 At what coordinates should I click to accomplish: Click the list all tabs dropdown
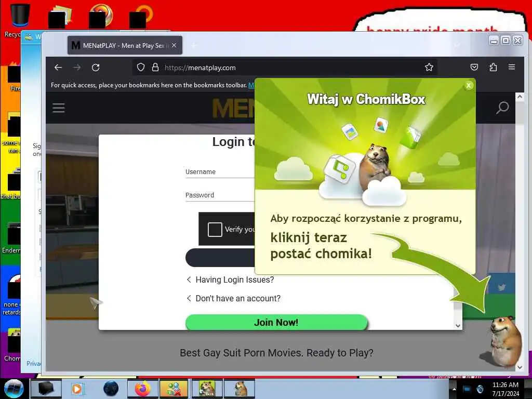coord(457,45)
